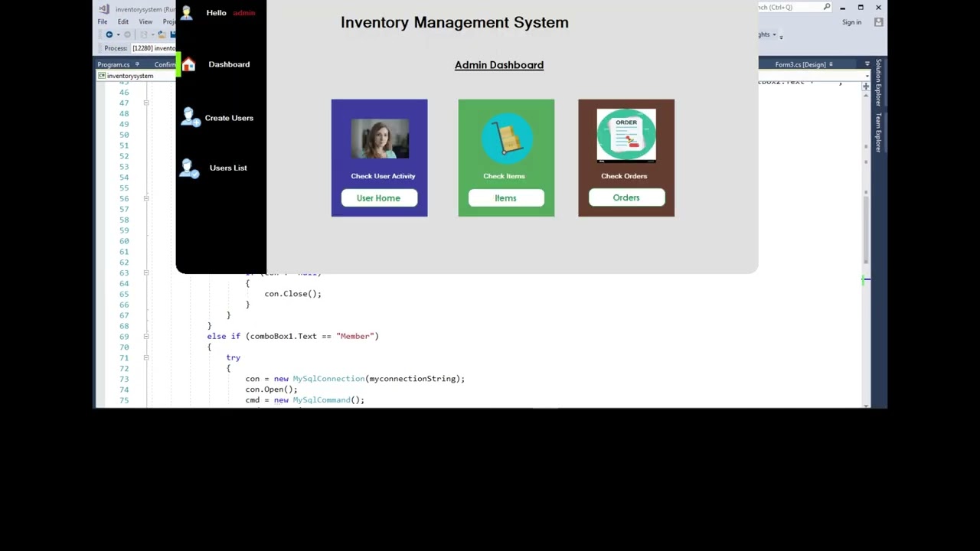Click lock icon on Form3.cs [Design] tab

(x=831, y=64)
